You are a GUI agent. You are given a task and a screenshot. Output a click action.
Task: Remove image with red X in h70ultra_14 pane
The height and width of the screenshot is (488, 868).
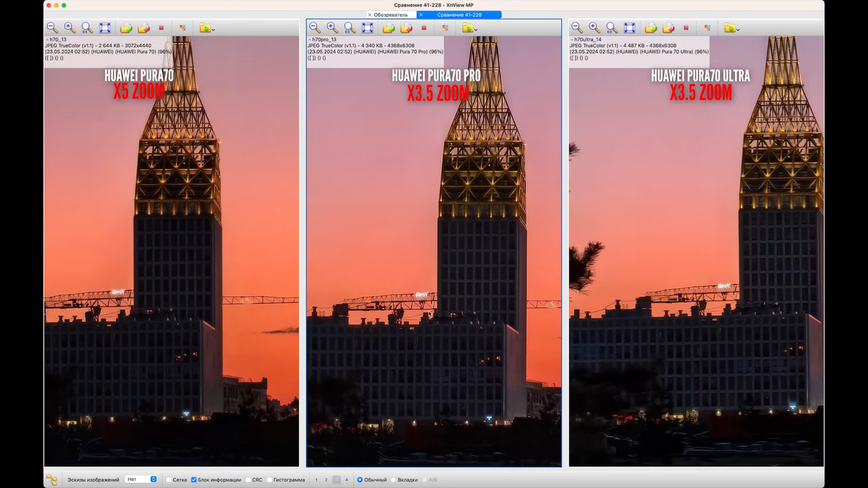[x=686, y=27]
